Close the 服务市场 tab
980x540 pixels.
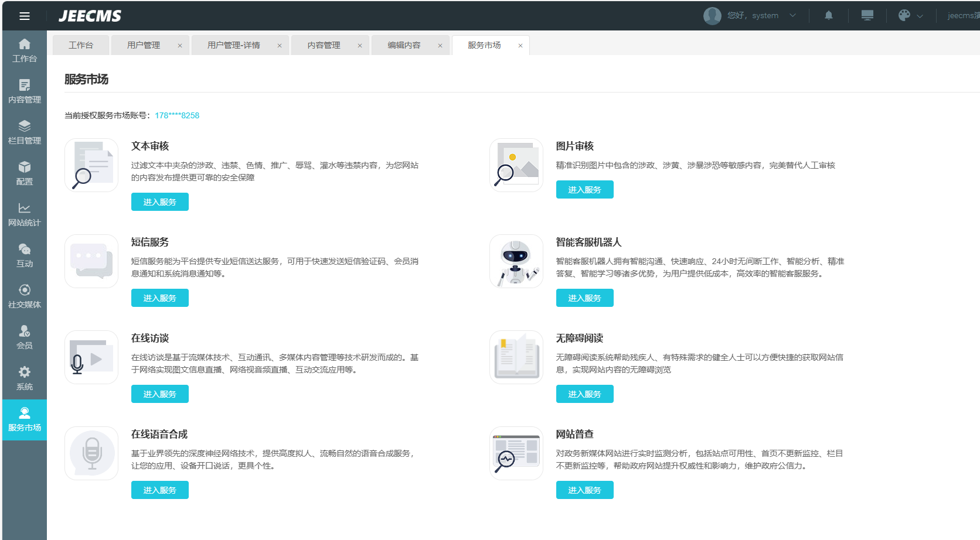click(520, 46)
